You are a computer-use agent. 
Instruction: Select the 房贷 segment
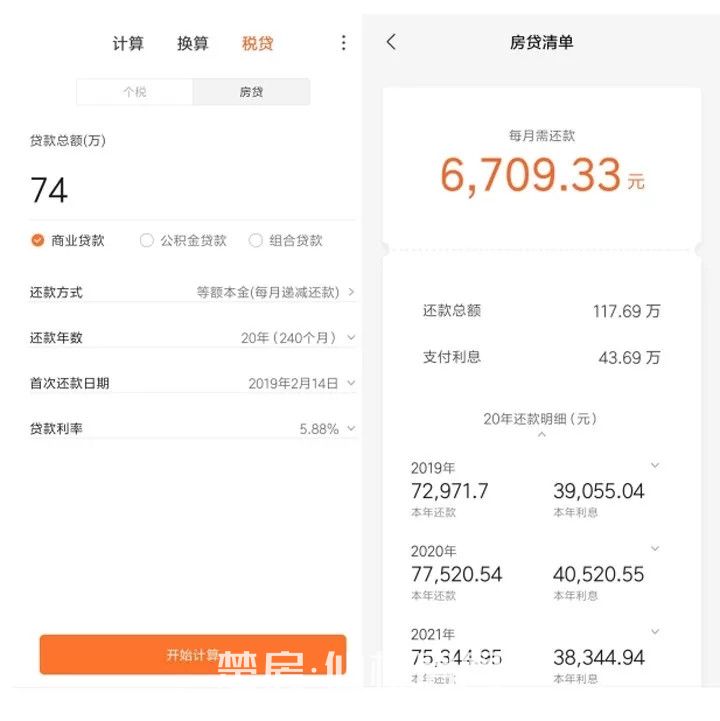tap(251, 92)
